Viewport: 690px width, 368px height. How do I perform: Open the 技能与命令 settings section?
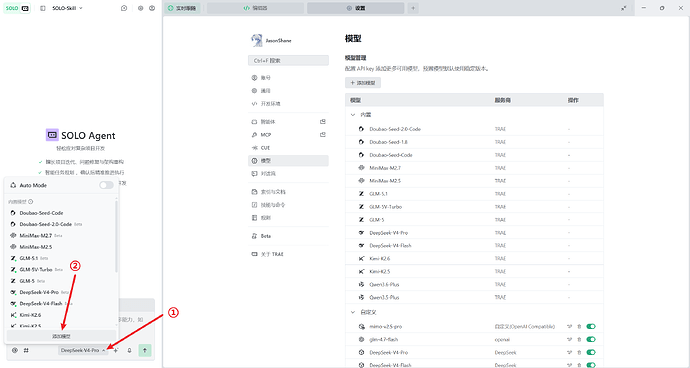click(288, 205)
